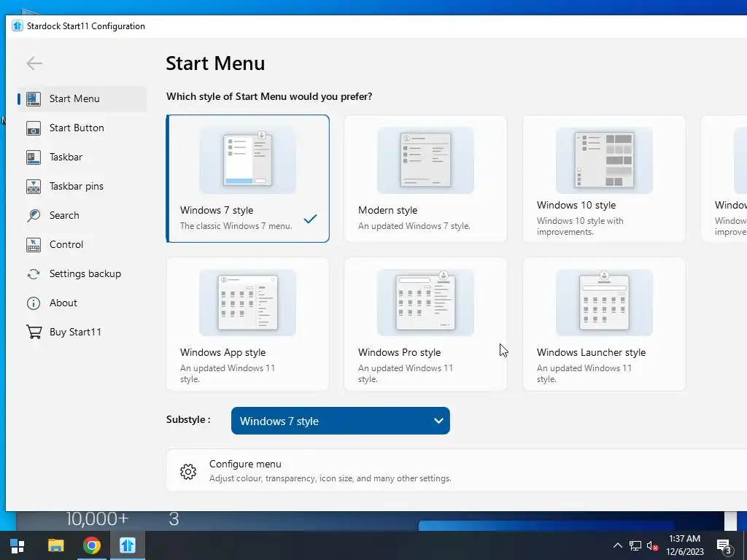Open Configure menu settings
Image resolution: width=747 pixels, height=560 pixels.
pyautogui.click(x=457, y=470)
